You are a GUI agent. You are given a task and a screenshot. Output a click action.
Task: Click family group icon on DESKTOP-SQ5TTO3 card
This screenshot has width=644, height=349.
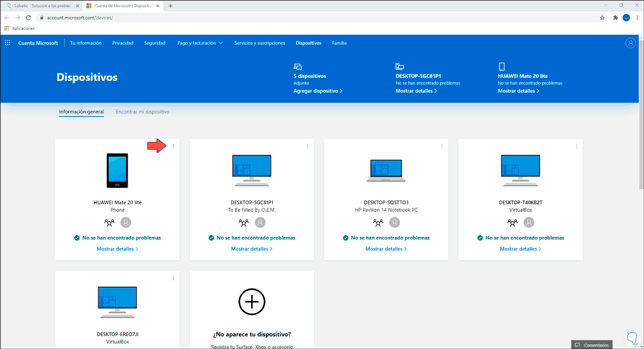coord(378,223)
